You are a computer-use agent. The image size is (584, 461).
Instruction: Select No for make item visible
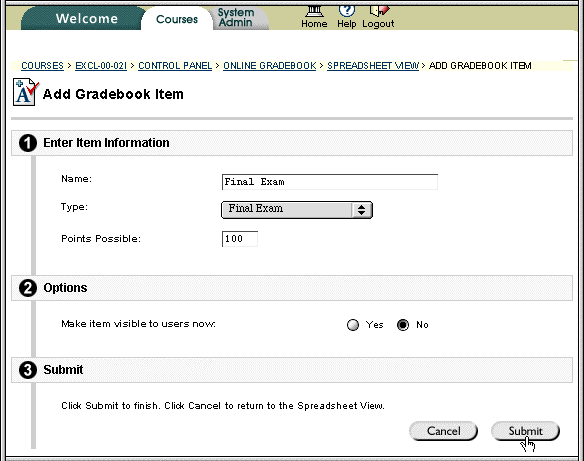(403, 325)
